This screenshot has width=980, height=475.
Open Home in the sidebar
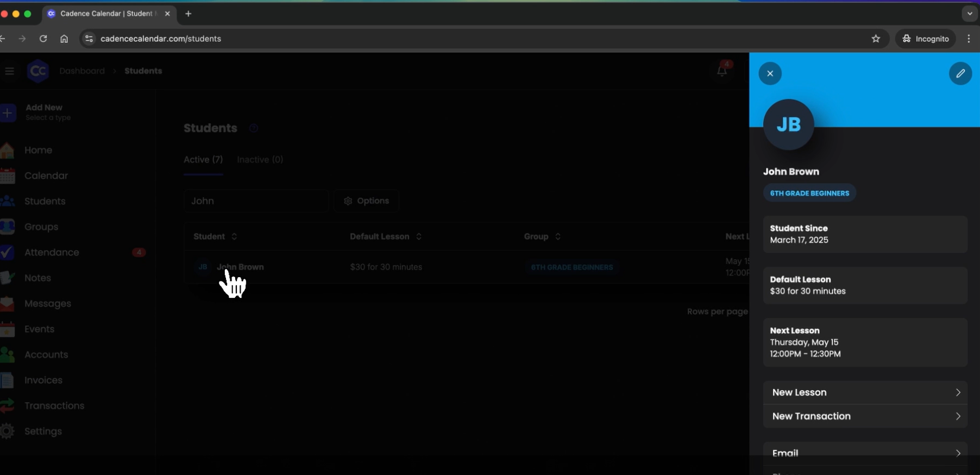(x=38, y=150)
